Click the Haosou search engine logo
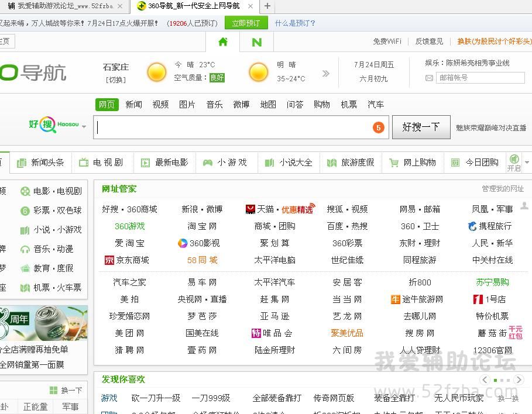Image resolution: width=532 pixels, height=414 pixels. pos(54,125)
